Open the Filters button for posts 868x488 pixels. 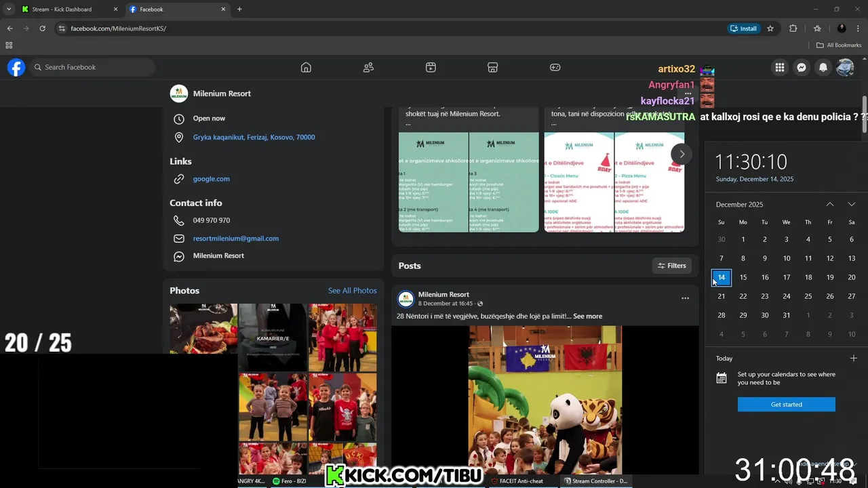671,266
